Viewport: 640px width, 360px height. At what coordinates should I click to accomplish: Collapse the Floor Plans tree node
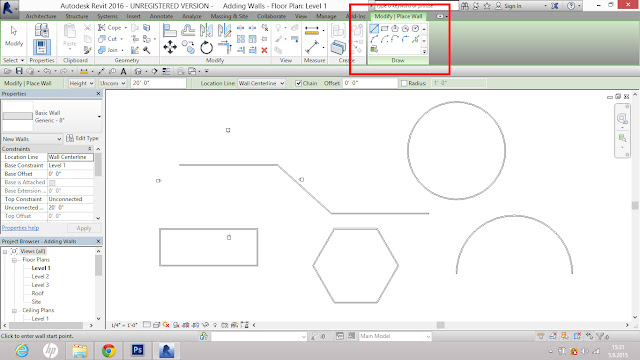pyautogui.click(x=14, y=260)
